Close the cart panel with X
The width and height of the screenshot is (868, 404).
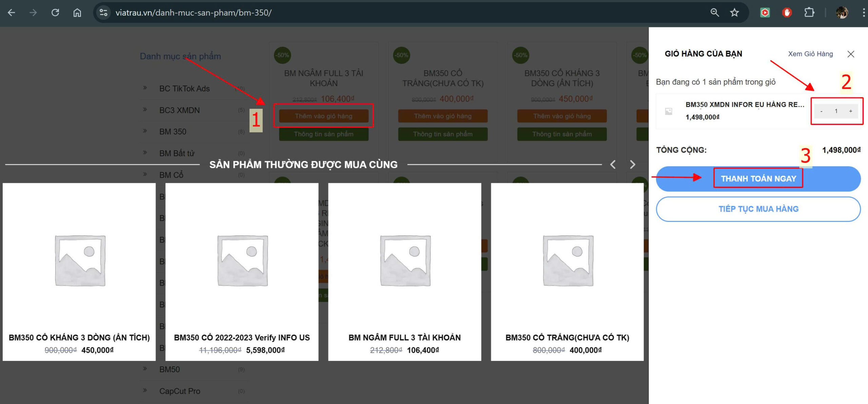point(851,54)
